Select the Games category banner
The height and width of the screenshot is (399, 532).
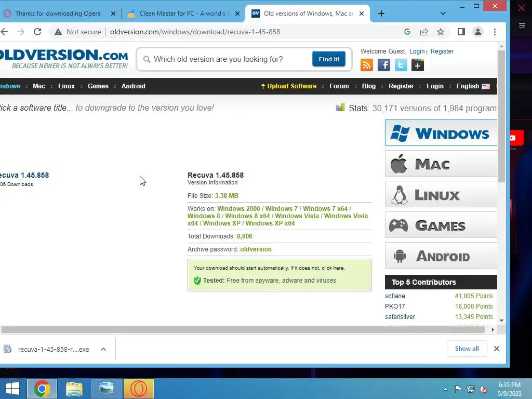point(441,225)
